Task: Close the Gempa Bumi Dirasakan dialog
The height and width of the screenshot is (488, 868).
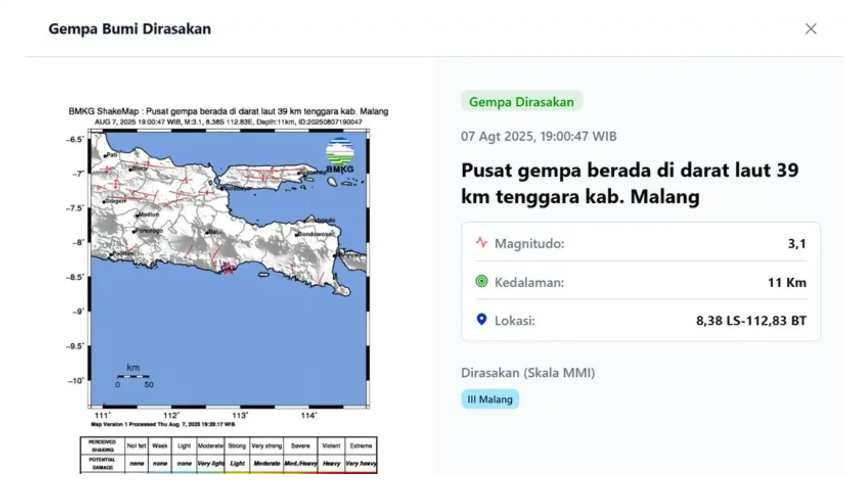Action: pos(811,29)
